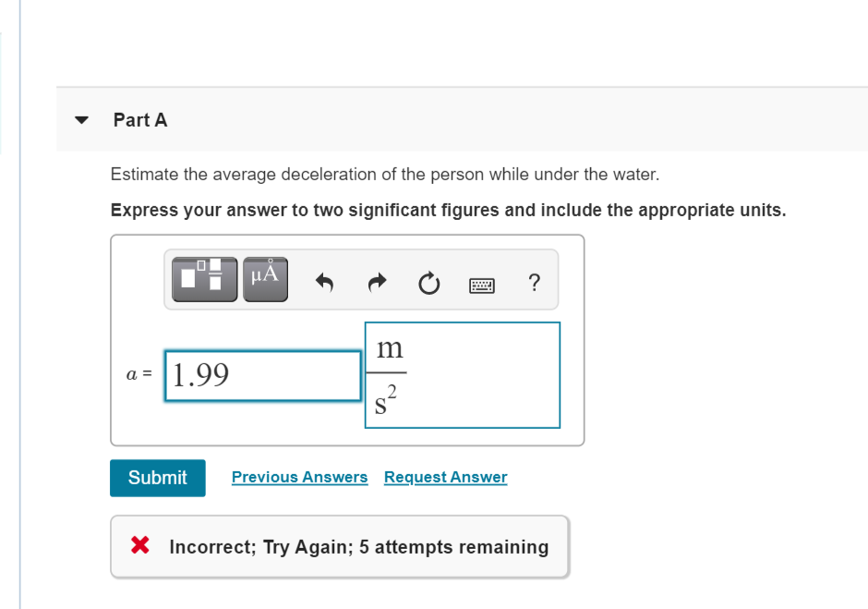Open keyboard shortcuts icon

[481, 285]
